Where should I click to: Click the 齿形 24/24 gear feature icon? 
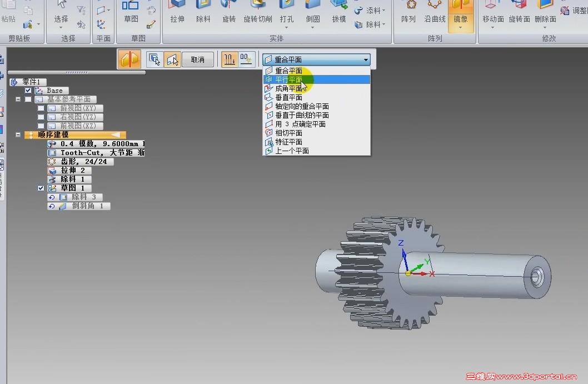pyautogui.click(x=52, y=162)
